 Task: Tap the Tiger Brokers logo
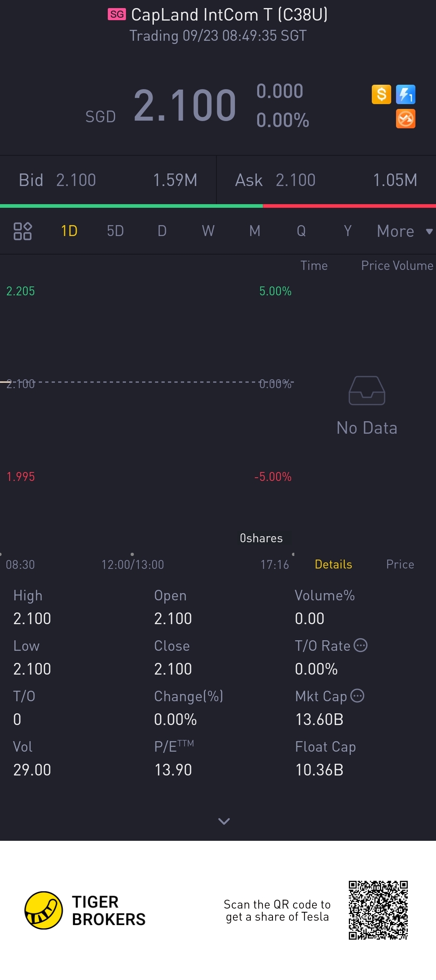click(x=44, y=910)
